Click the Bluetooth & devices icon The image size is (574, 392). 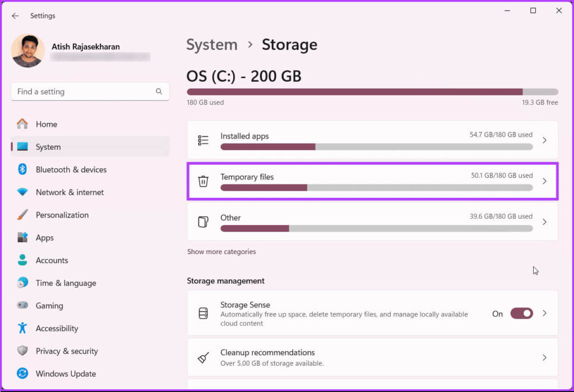(x=22, y=169)
